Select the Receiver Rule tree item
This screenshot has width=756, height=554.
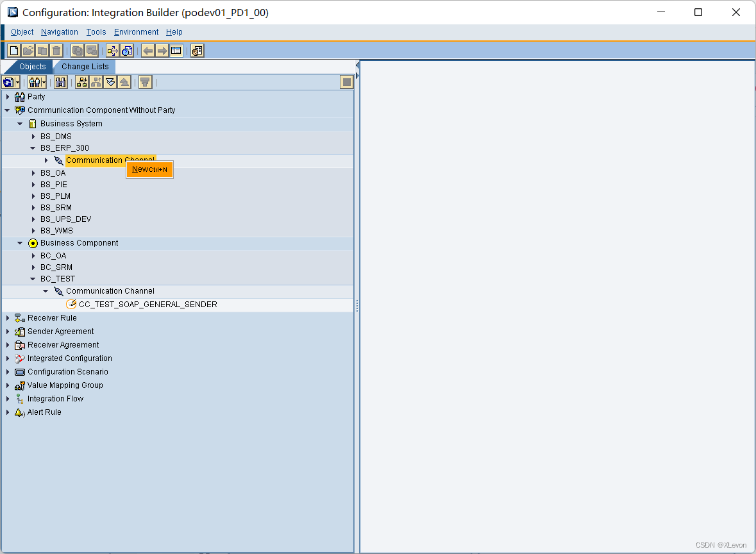(x=52, y=318)
